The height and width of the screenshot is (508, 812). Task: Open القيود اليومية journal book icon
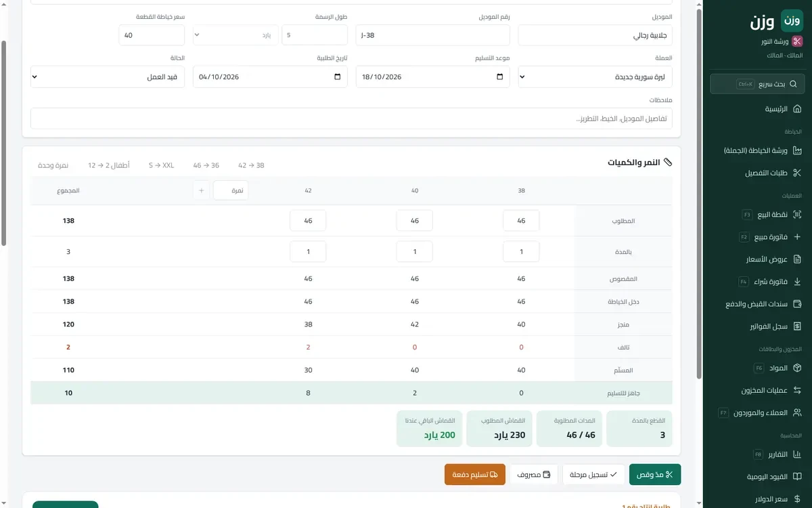pos(797,477)
